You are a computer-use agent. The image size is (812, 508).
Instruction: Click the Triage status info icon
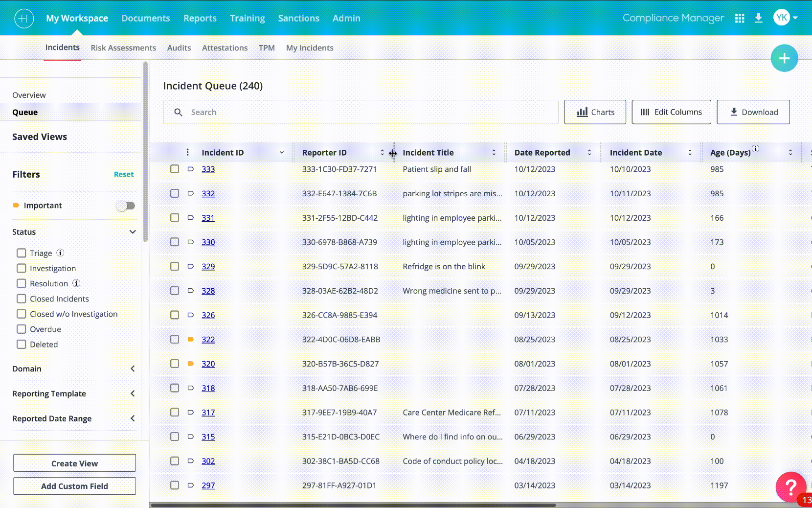click(60, 253)
